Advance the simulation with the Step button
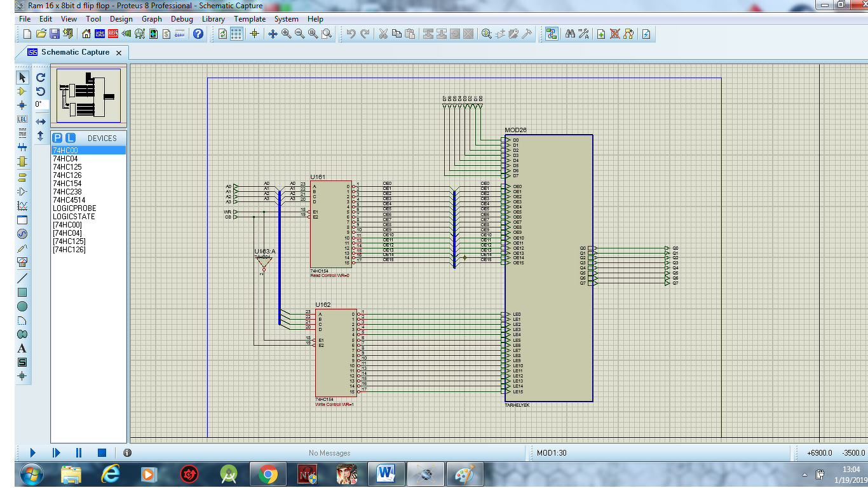Image resolution: width=868 pixels, height=488 pixels. tap(56, 453)
